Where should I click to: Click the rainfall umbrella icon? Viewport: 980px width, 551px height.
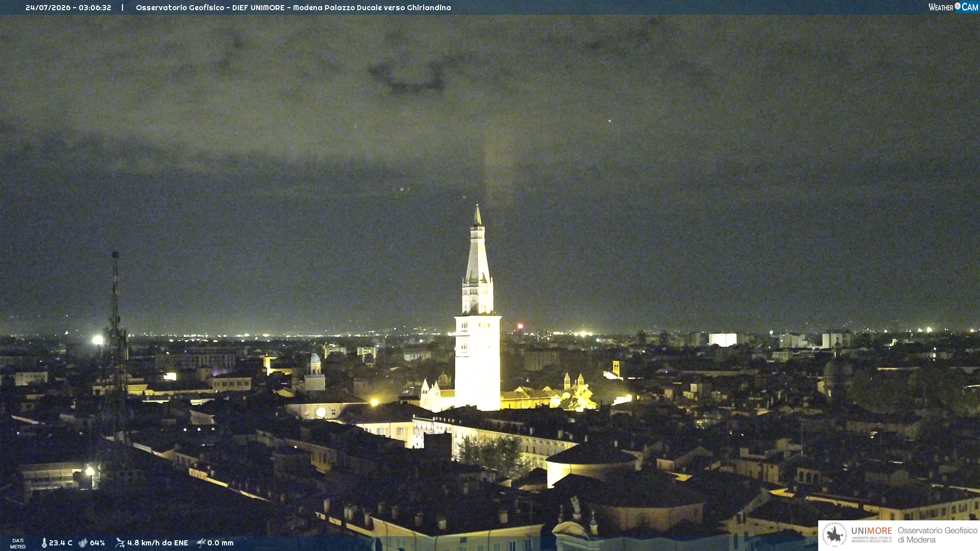click(201, 543)
